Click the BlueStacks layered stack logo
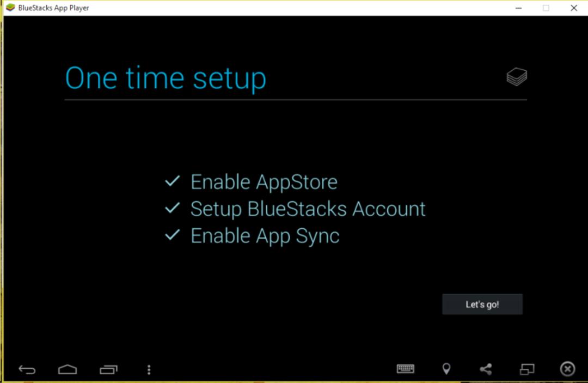The width and height of the screenshot is (588, 383). click(517, 77)
